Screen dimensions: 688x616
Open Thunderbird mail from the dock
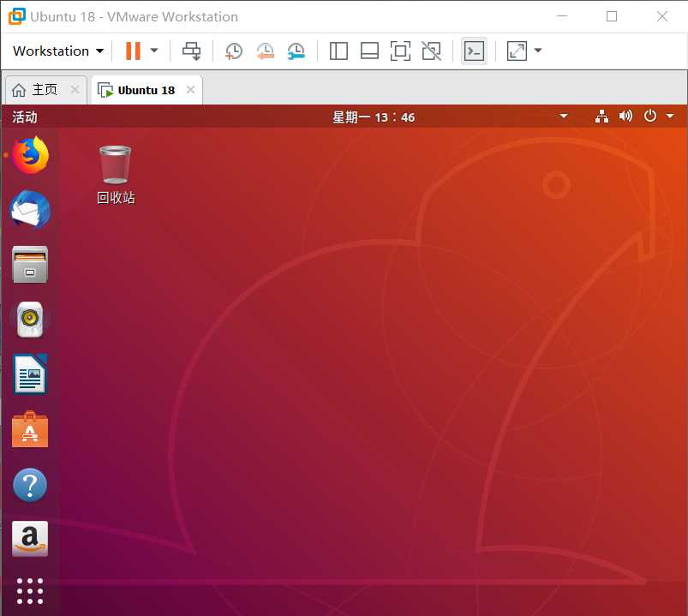tap(30, 210)
